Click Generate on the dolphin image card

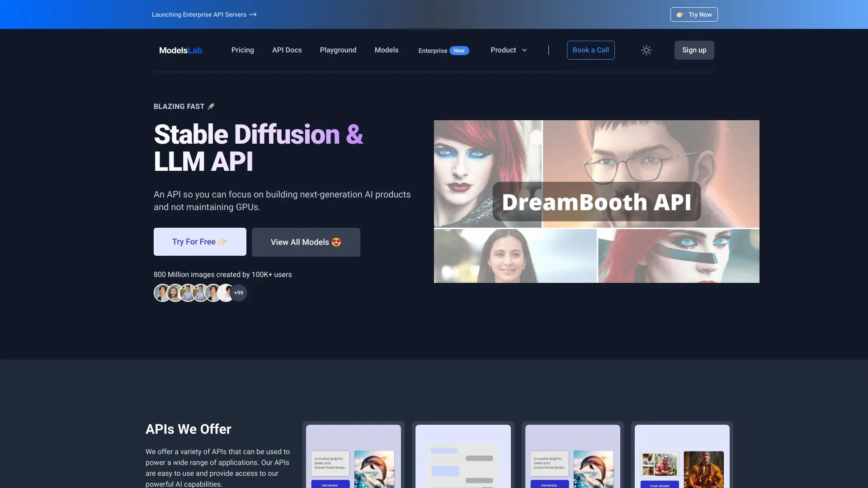(x=330, y=485)
